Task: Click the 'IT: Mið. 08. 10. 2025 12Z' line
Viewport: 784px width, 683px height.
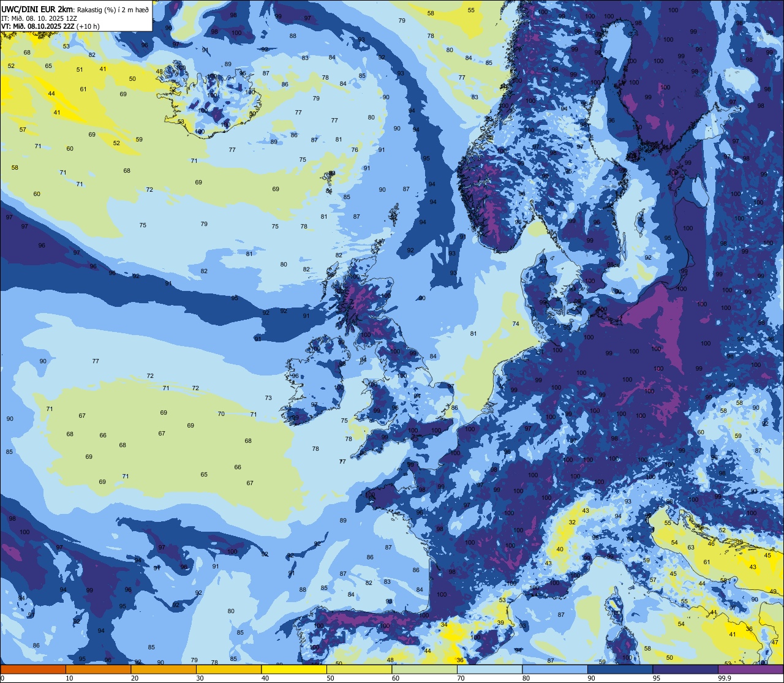Action: (39, 18)
